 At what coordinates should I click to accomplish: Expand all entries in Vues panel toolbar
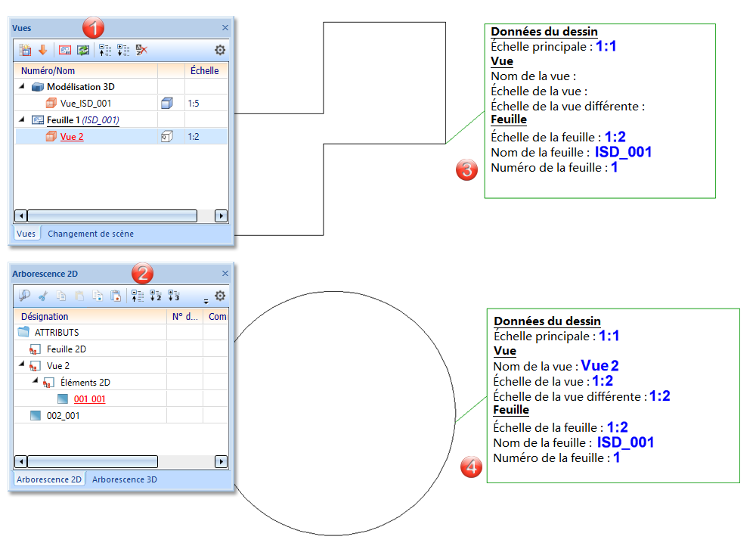(x=123, y=50)
